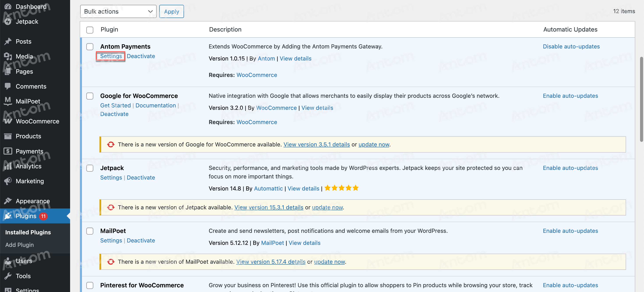
Task: Toggle the select-all plugins checkbox in header
Action: coord(90,30)
